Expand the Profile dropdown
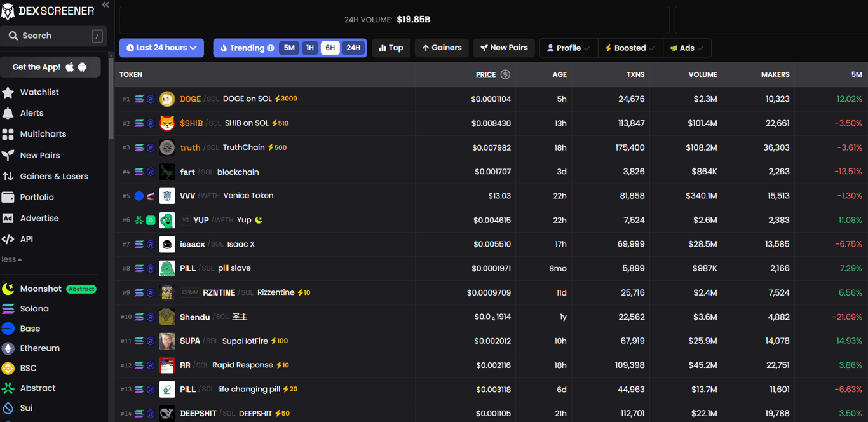 (567, 48)
